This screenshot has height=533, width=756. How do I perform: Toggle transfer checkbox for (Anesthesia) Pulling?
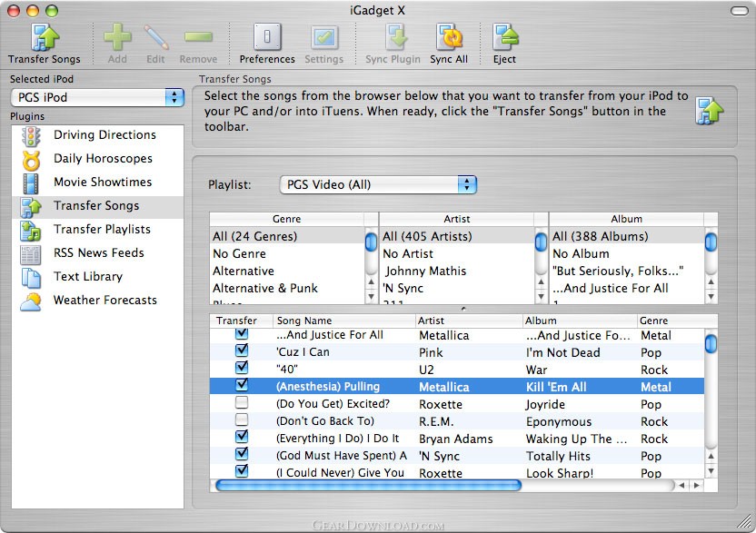(x=242, y=385)
